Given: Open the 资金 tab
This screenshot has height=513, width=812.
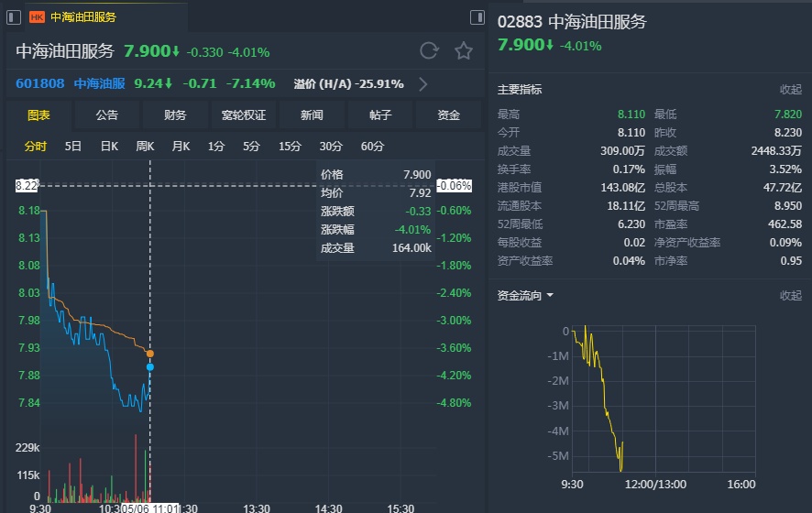Looking at the screenshot, I should click(448, 115).
